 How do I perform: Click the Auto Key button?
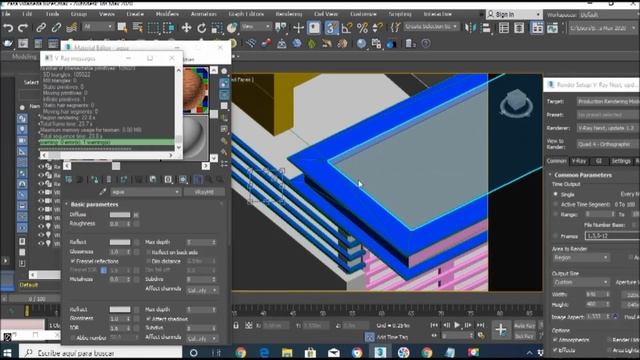(524, 326)
